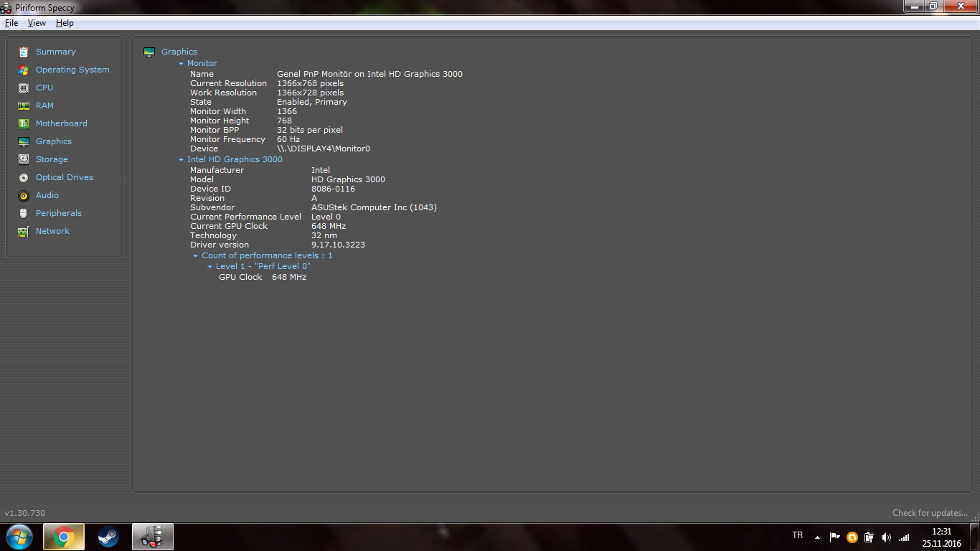The height and width of the screenshot is (551, 980).
Task: Collapse the Monitor tree node
Action: click(x=182, y=64)
